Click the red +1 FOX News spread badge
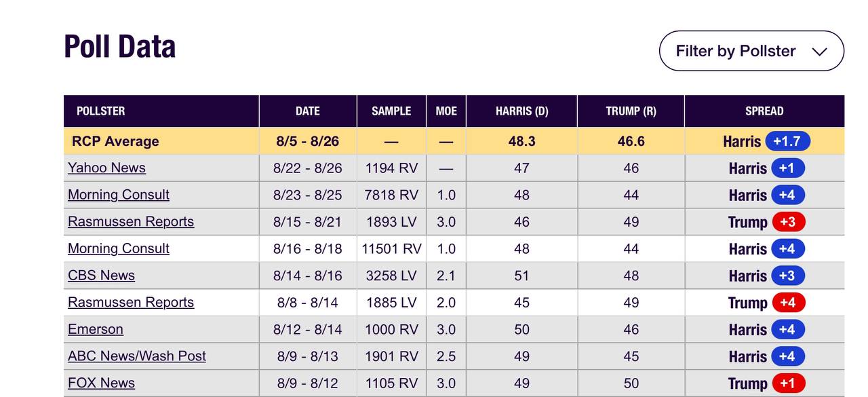Image resolution: width=868 pixels, height=397 pixels. (x=787, y=383)
